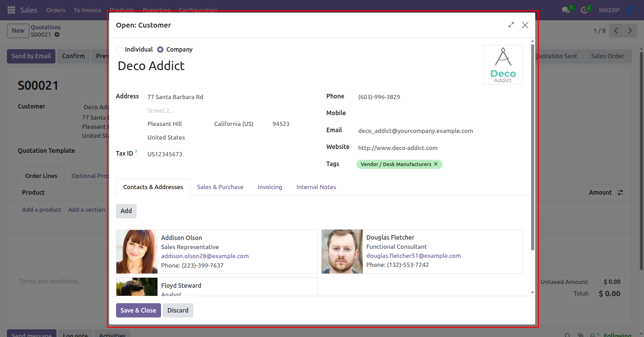644x337 pixels.
Task: Select the Company radio option
Action: click(160, 50)
